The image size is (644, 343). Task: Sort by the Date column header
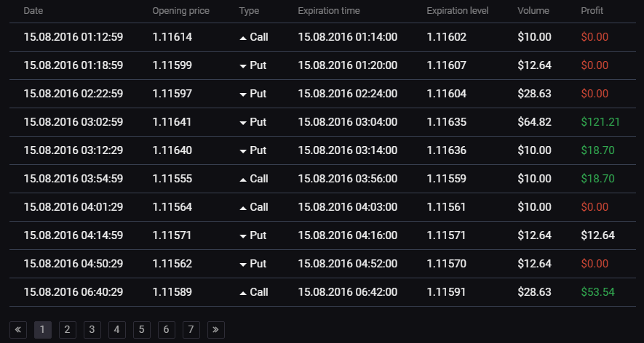pyautogui.click(x=33, y=11)
